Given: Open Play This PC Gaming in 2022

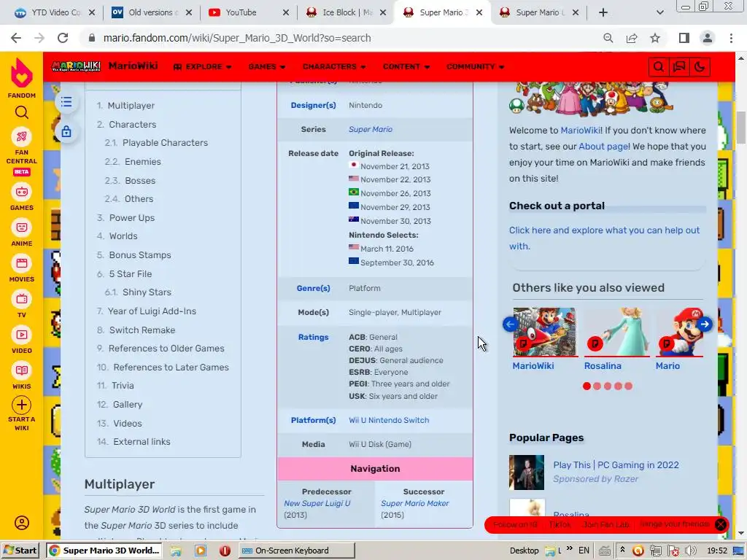Looking at the screenshot, I should pyautogui.click(x=616, y=465).
